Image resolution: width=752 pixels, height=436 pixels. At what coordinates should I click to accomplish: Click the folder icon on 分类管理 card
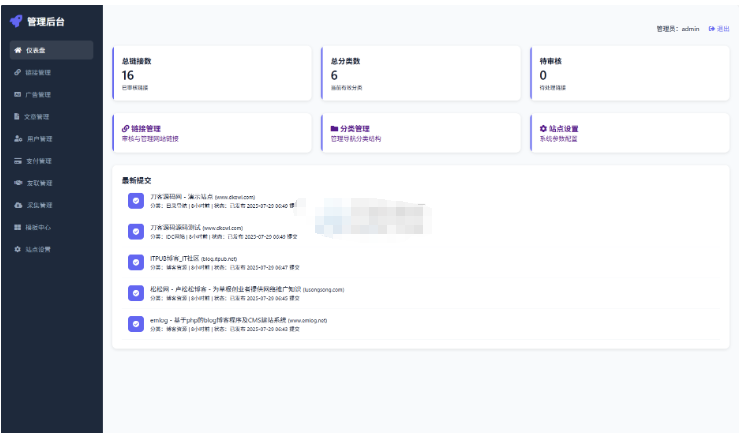pyautogui.click(x=334, y=129)
